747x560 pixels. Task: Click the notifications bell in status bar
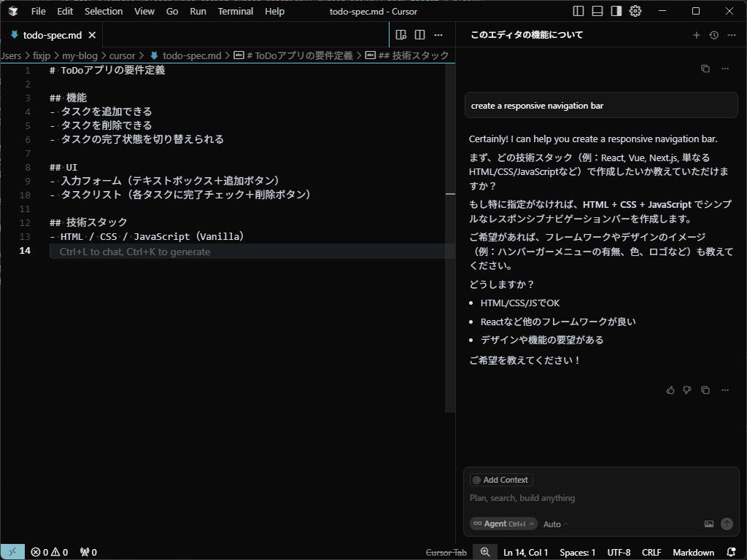pyautogui.click(x=731, y=552)
